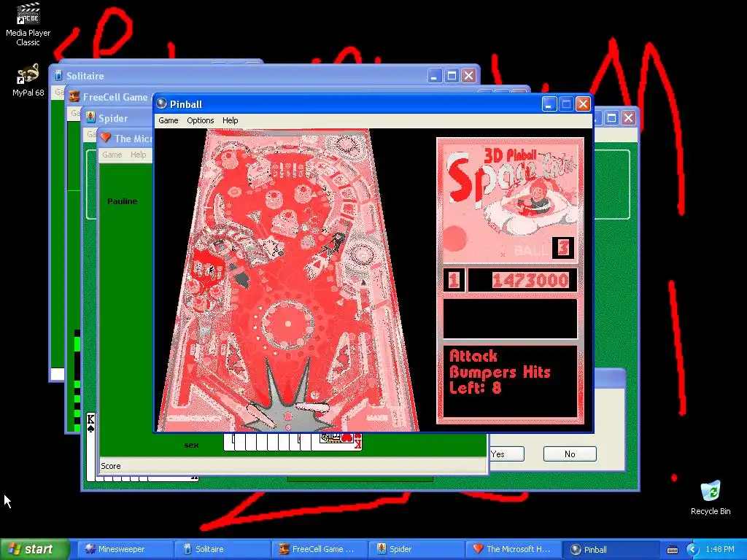
Task: Minimize the Solitaire window
Action: point(435,75)
